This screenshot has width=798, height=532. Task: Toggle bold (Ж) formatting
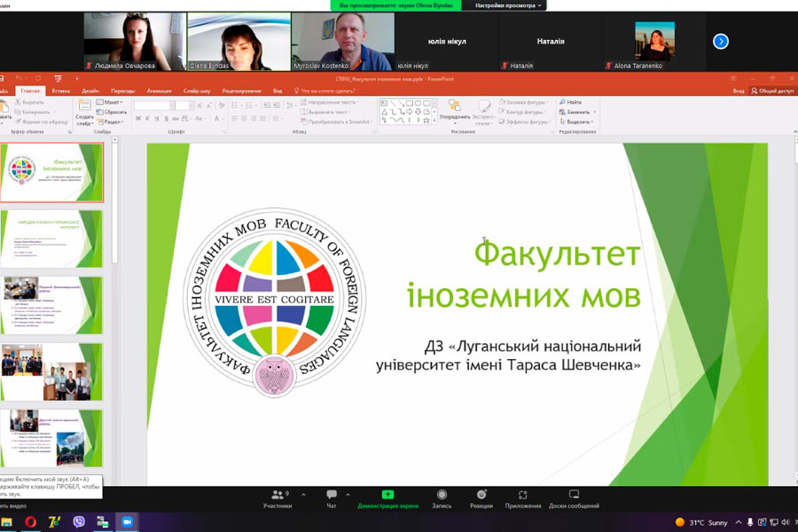click(x=138, y=119)
